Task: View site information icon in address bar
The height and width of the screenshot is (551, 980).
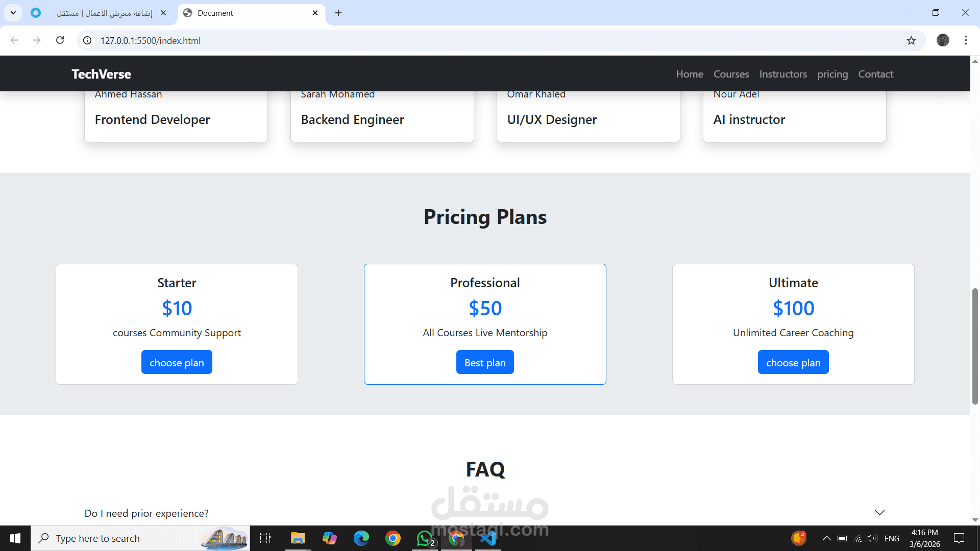Action: coord(88,40)
